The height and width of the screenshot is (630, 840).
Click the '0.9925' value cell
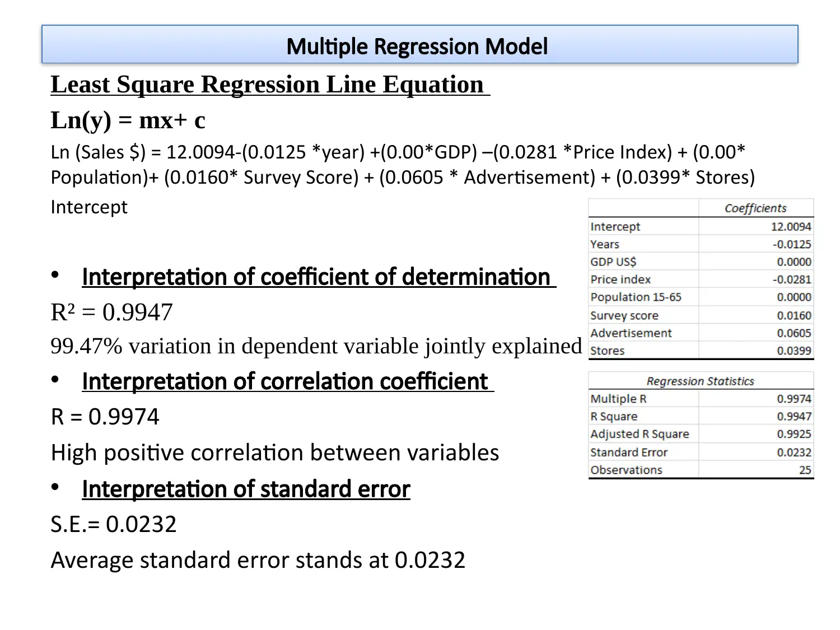click(x=794, y=434)
